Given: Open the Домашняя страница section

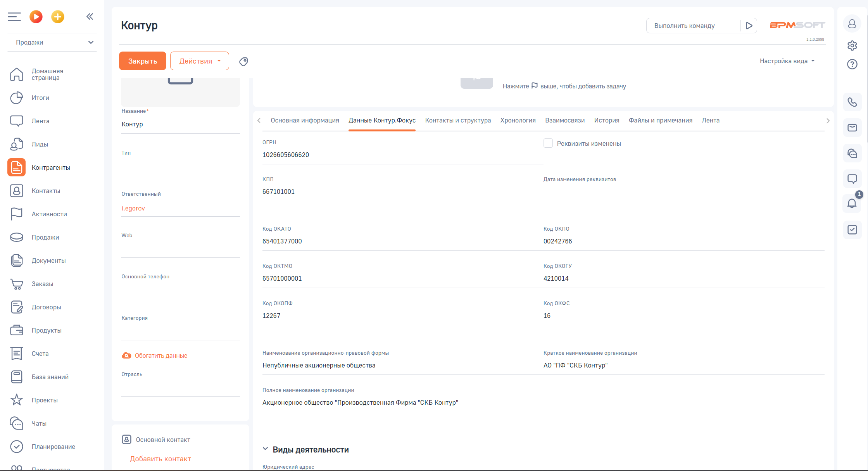Looking at the screenshot, I should tap(47, 74).
